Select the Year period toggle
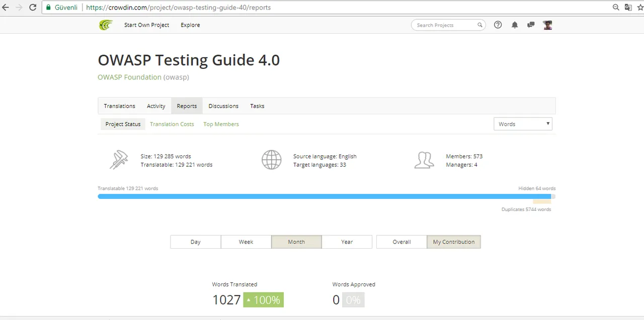This screenshot has height=320, width=644. coord(347,242)
